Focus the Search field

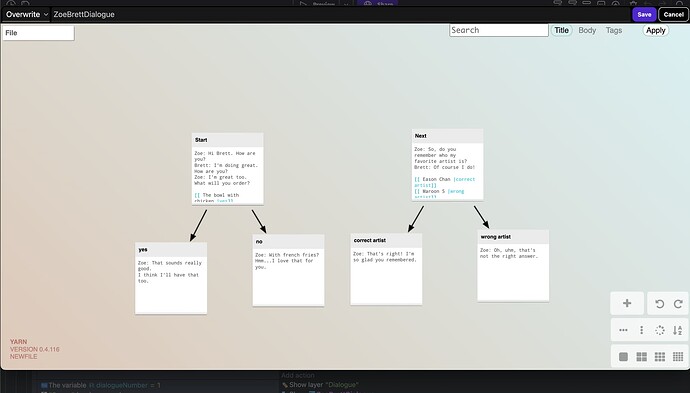tap(499, 30)
